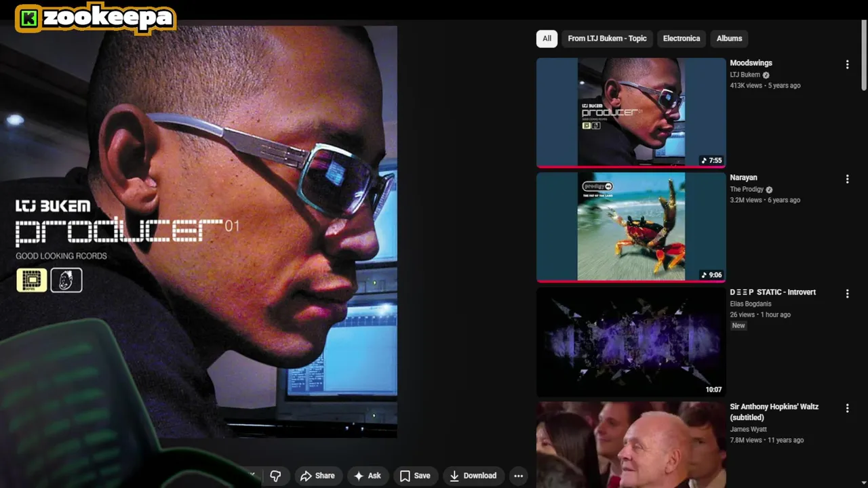Image resolution: width=868 pixels, height=488 pixels.
Task: Click the 9:06 duration badge
Action: click(x=712, y=275)
